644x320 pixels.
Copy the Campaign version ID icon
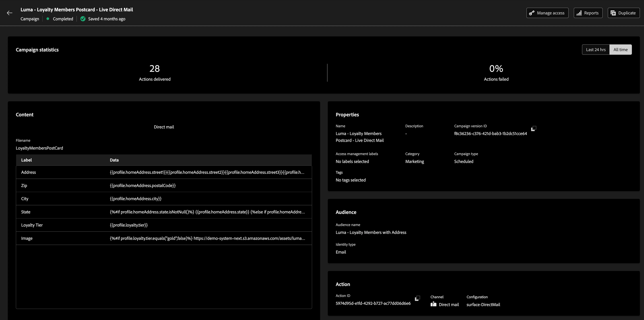click(x=533, y=128)
